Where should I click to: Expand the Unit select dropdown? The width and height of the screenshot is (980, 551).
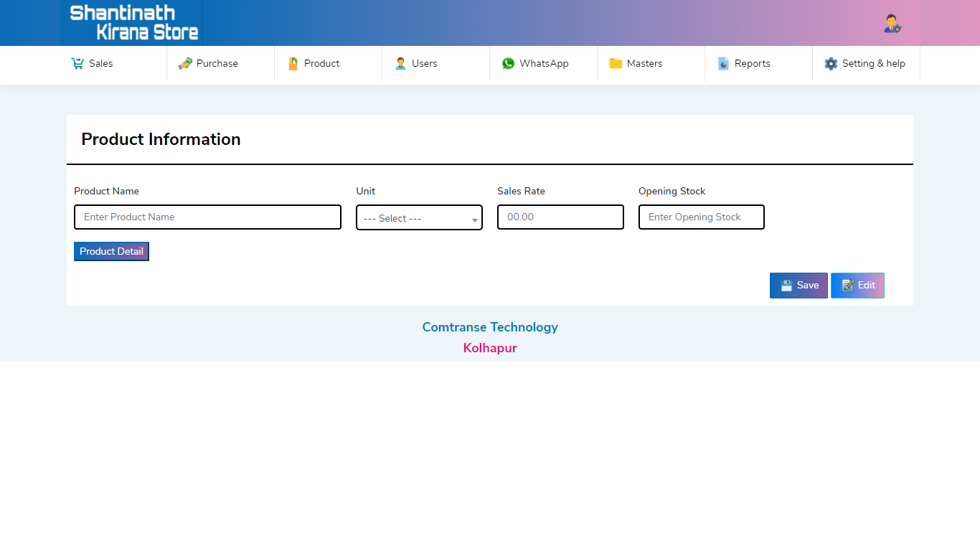point(419,217)
